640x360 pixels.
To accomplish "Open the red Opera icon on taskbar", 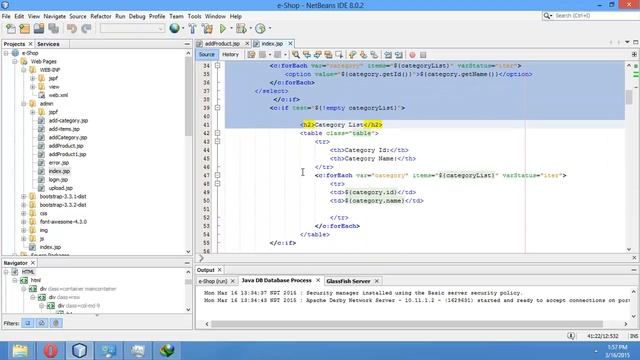I will point(50,350).
